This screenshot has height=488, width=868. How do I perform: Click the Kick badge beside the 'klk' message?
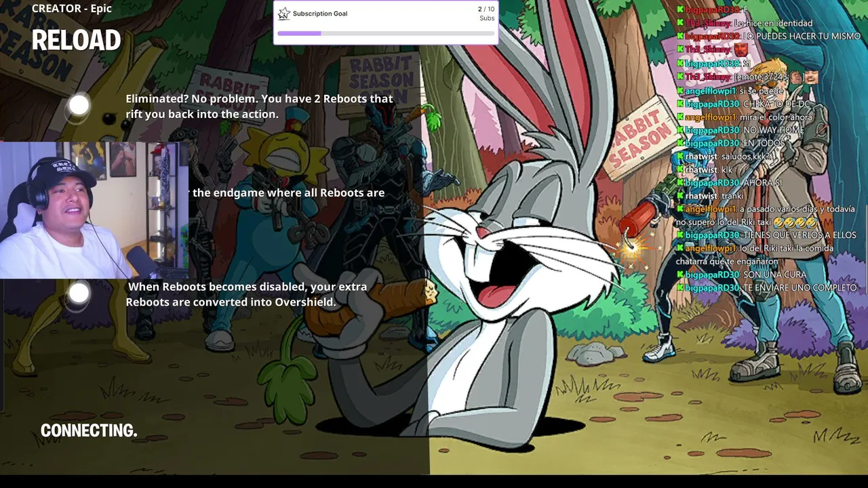pyautogui.click(x=680, y=169)
